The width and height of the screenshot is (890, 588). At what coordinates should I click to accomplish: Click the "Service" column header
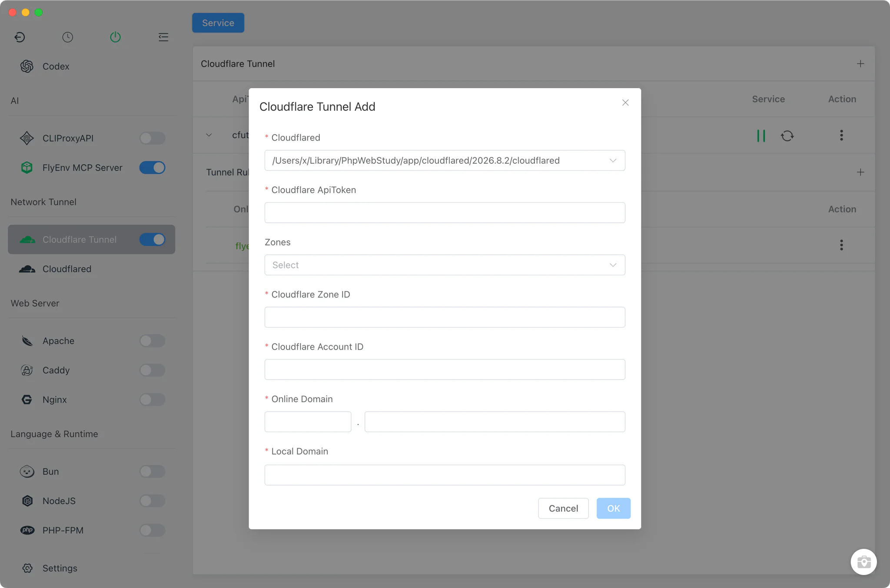(768, 99)
